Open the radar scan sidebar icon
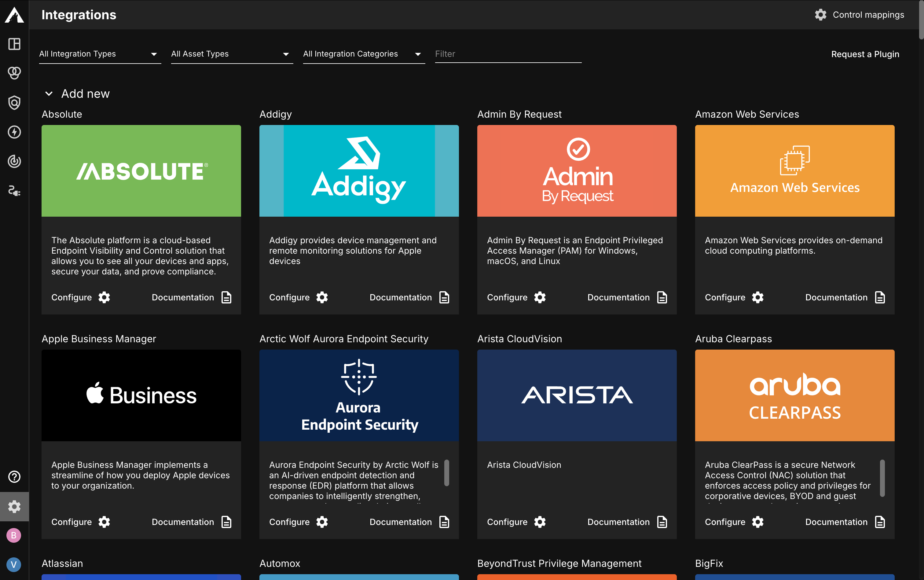 [x=14, y=161]
